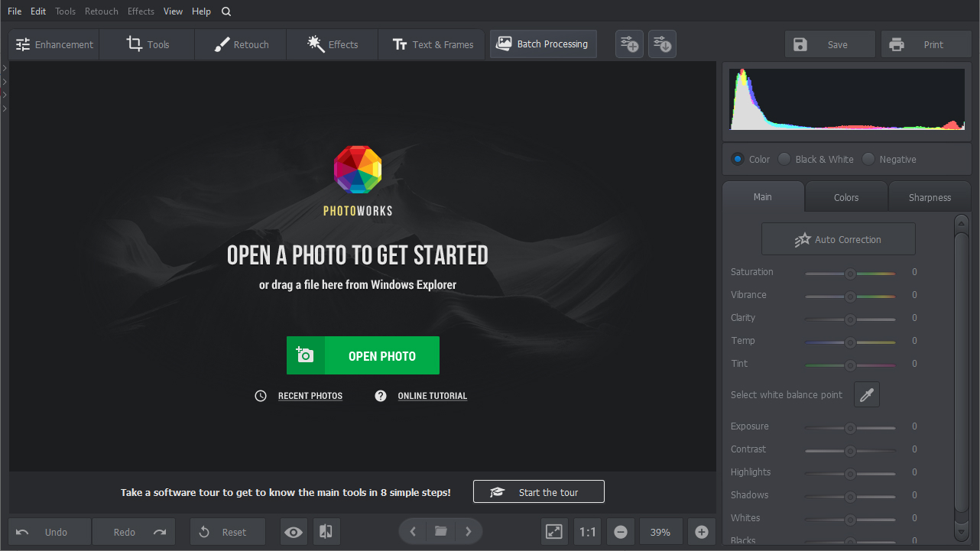Open the Tools tab with crop icon
The height and width of the screenshot is (551, 980).
tap(147, 44)
